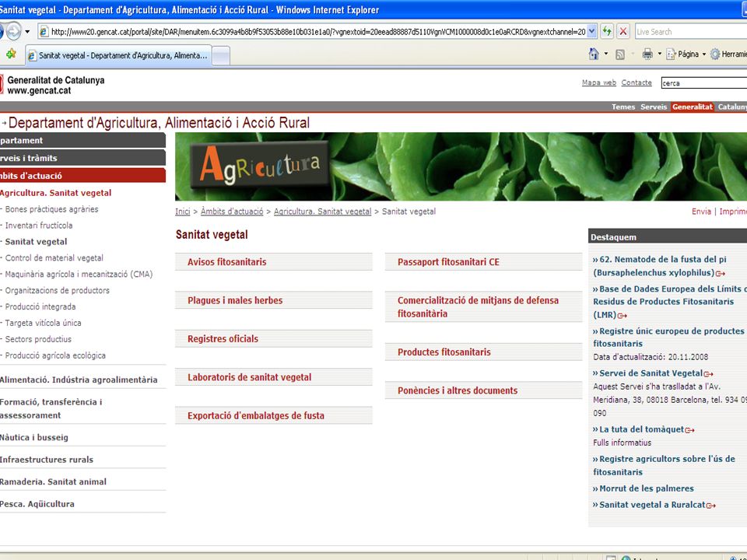747x560 pixels.
Task: Open the recent pages dropdown arrow
Action: [x=28, y=32]
